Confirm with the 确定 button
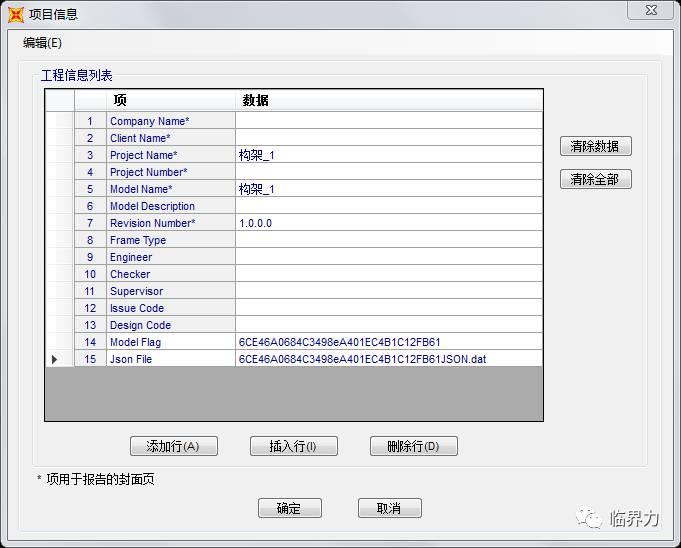Screen dimensions: 681x548 tap(290, 508)
